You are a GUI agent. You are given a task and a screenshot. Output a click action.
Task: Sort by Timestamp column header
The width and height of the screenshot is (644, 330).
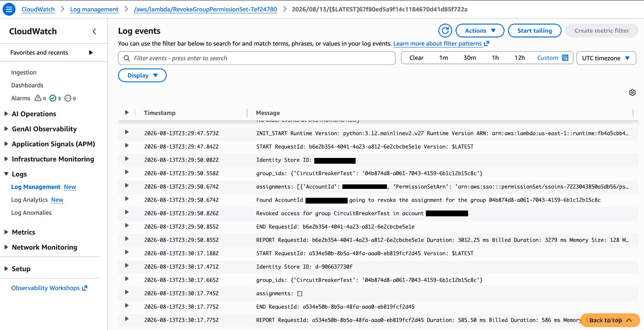click(160, 113)
